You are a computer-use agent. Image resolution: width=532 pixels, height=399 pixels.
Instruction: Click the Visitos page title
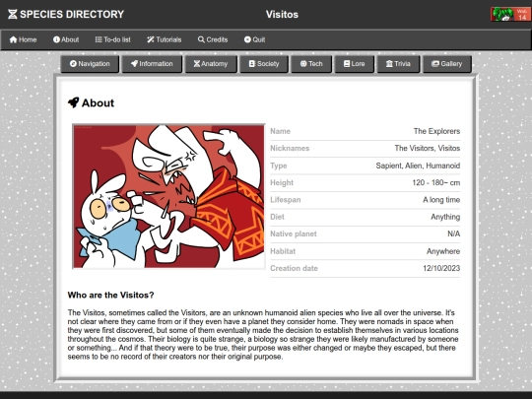pyautogui.click(x=282, y=14)
